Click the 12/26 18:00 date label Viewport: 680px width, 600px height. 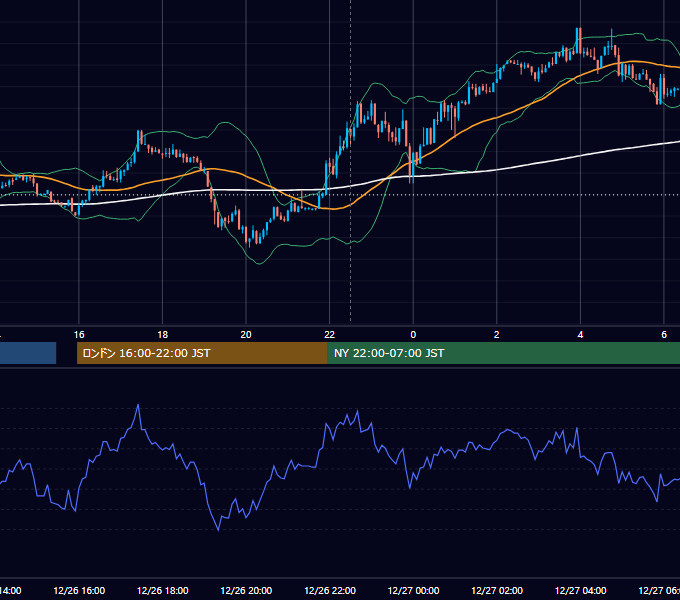(163, 590)
